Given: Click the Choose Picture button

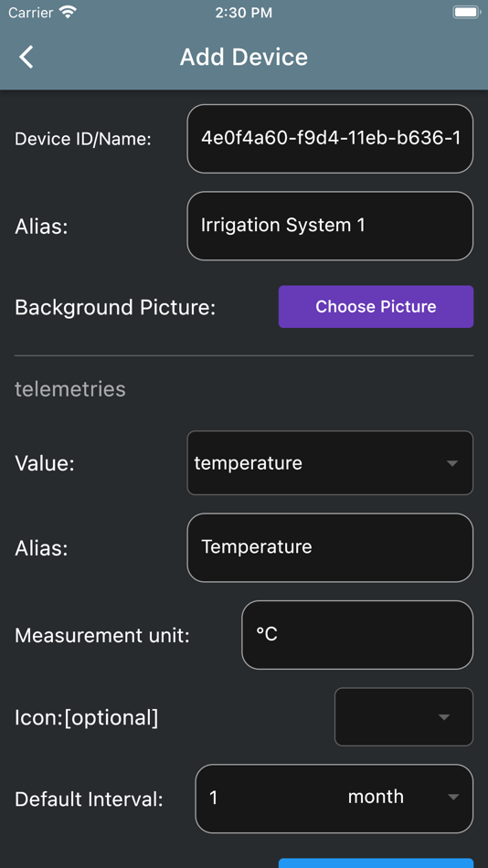Looking at the screenshot, I should pyautogui.click(x=377, y=307).
